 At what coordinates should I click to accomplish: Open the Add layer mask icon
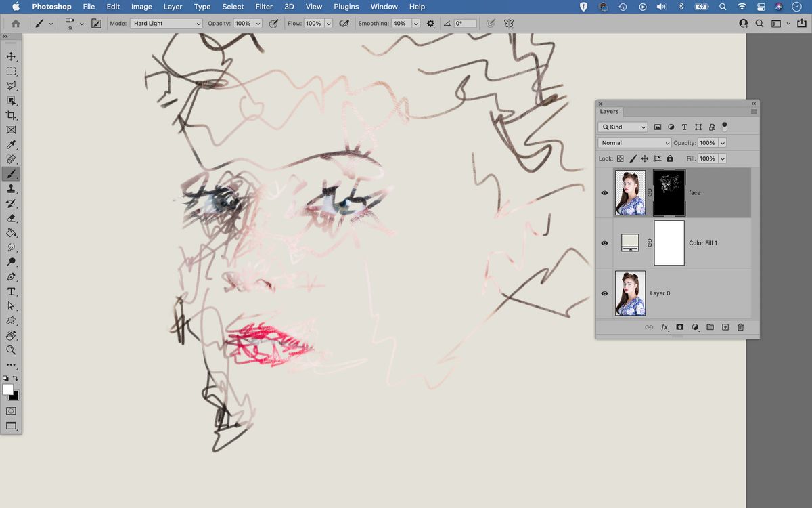tap(679, 327)
